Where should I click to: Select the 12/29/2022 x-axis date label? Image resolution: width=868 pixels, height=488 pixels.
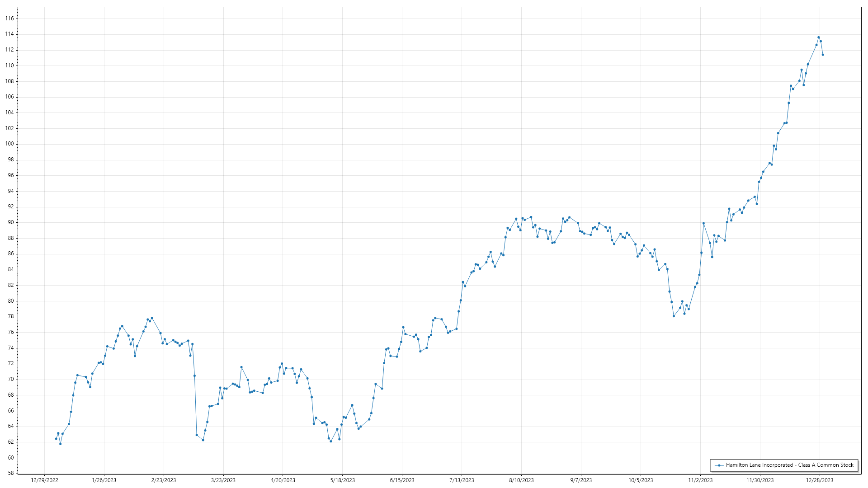pos(44,480)
